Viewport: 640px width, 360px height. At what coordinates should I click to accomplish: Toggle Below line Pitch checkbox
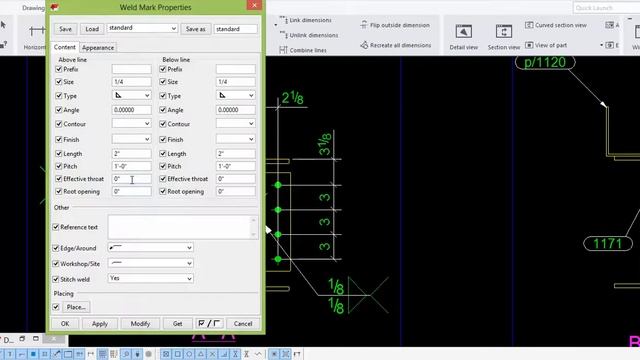162,166
